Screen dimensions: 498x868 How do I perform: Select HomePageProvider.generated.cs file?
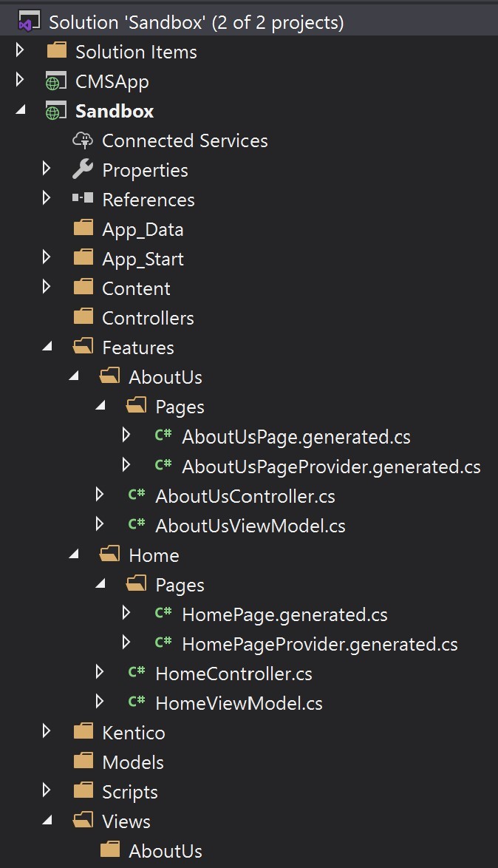(320, 645)
